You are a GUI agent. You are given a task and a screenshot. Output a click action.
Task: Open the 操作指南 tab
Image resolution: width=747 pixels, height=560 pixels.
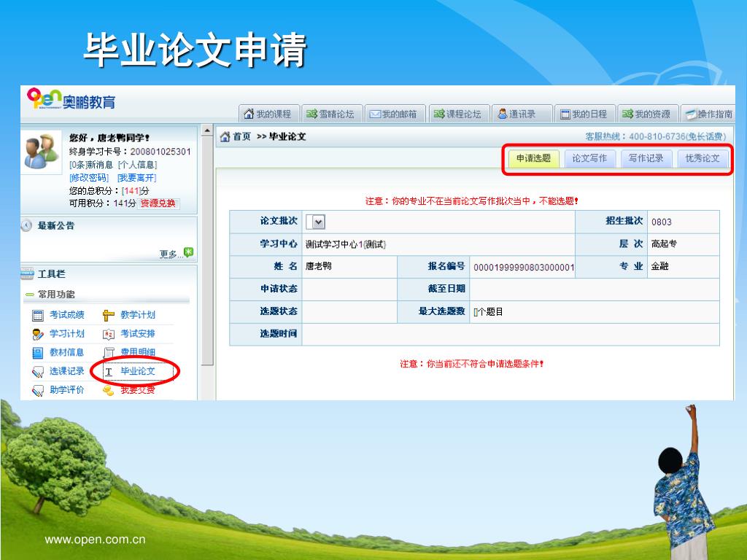709,114
